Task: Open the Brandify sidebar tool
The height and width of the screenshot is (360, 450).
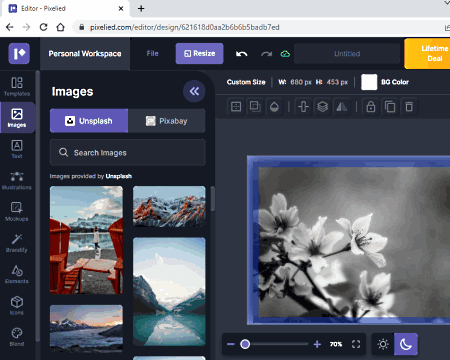Action: [17, 243]
